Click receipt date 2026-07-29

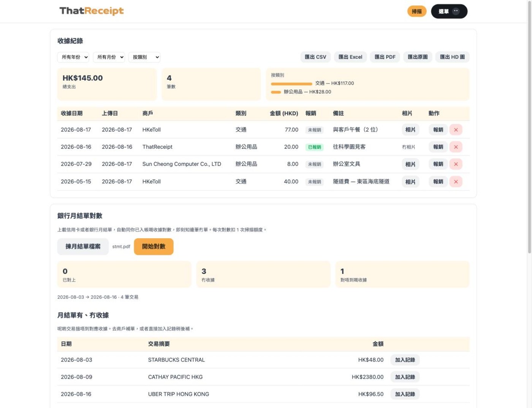pos(76,164)
